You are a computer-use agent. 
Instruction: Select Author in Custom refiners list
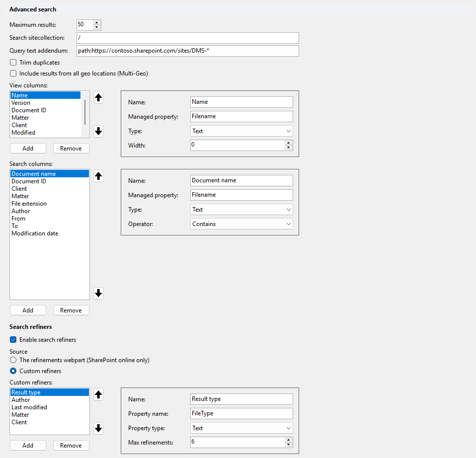[x=50, y=400]
